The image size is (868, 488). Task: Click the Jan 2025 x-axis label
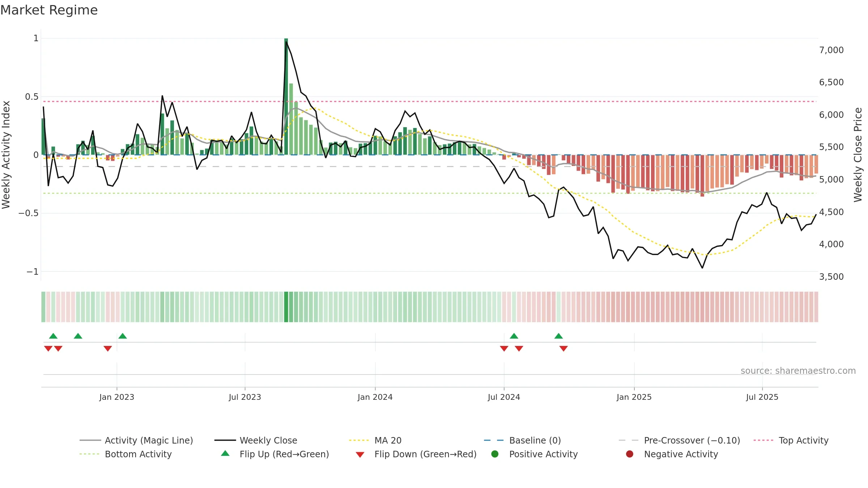(x=634, y=397)
